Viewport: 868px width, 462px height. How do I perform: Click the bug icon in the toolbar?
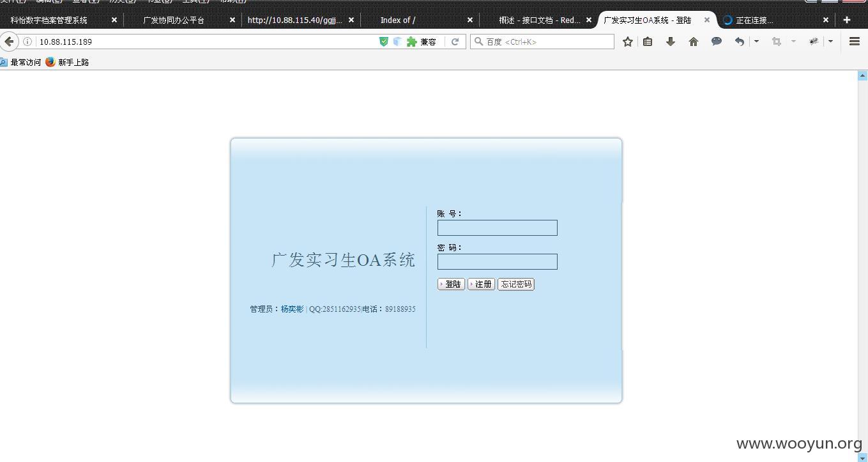click(814, 42)
